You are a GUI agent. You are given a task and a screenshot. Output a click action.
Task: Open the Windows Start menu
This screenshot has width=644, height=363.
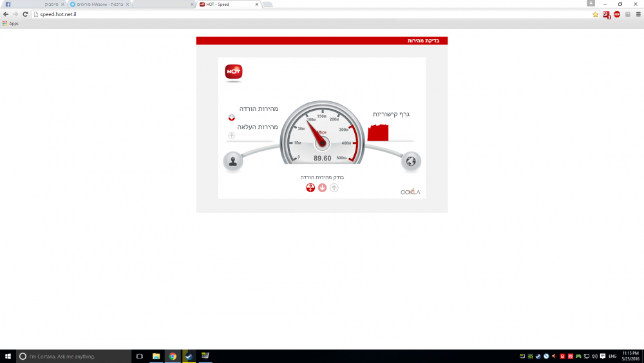pyautogui.click(x=7, y=356)
